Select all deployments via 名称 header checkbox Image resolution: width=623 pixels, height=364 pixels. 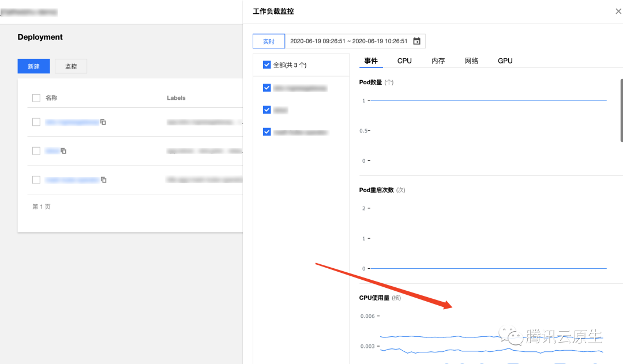click(36, 97)
